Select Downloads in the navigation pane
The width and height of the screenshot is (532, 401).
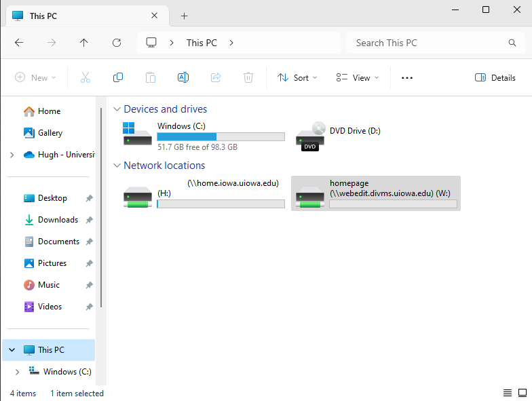[58, 220]
